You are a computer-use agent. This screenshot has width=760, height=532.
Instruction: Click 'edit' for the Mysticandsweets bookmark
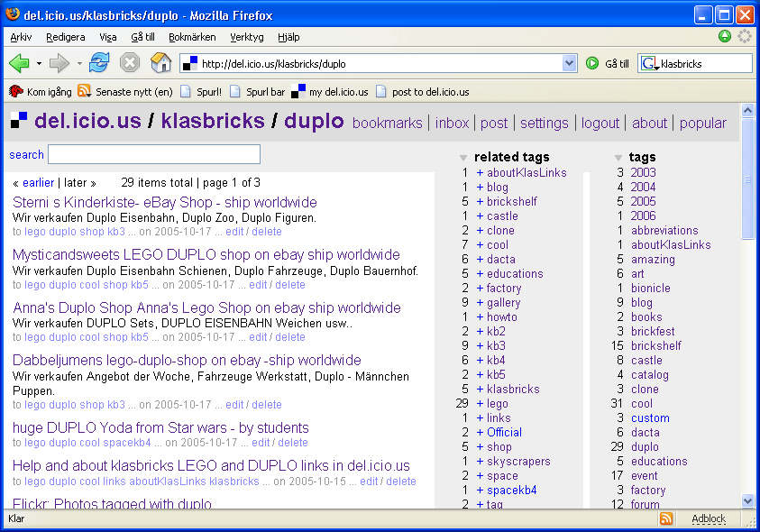[x=258, y=285]
